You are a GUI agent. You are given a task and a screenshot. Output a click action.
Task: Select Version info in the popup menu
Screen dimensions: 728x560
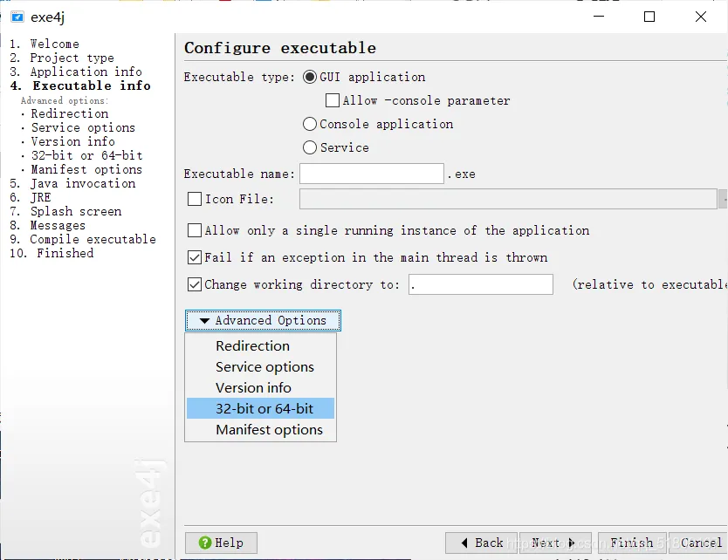(x=253, y=388)
